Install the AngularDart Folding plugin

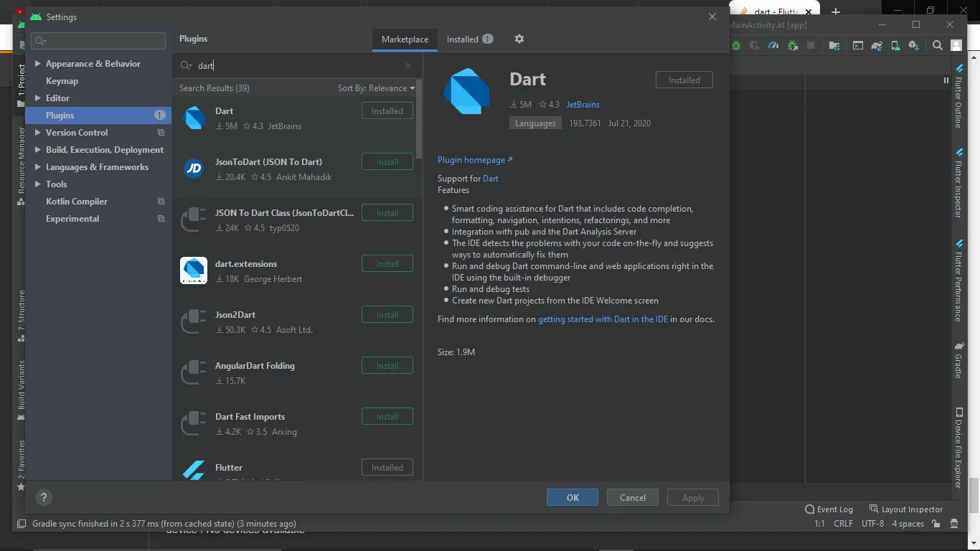point(387,366)
